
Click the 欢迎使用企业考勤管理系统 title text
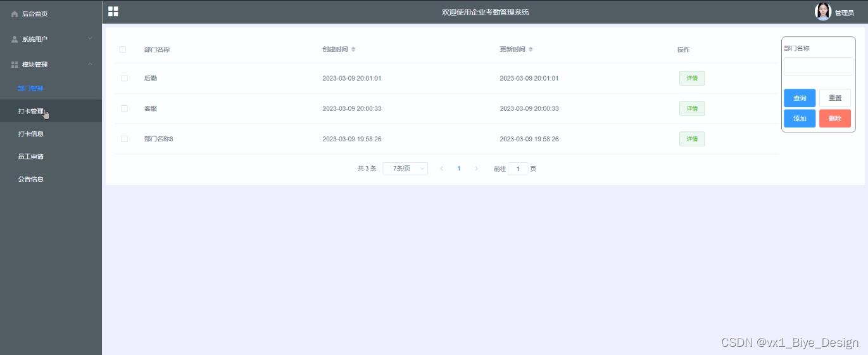(486, 12)
